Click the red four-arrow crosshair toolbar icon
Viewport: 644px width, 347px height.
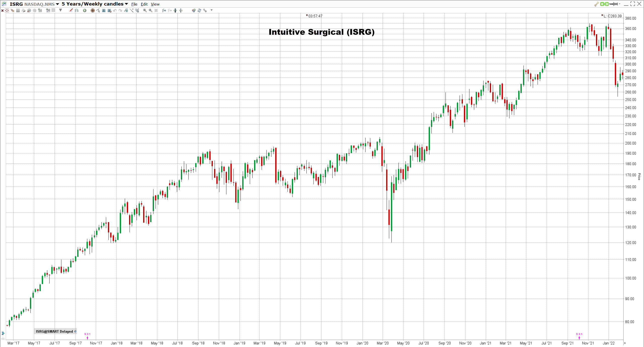(7, 10)
